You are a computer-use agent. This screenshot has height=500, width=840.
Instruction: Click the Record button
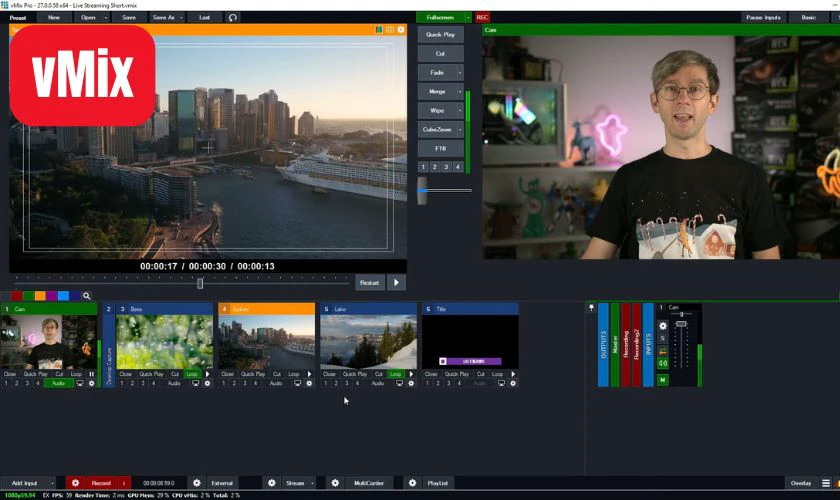pyautogui.click(x=101, y=483)
